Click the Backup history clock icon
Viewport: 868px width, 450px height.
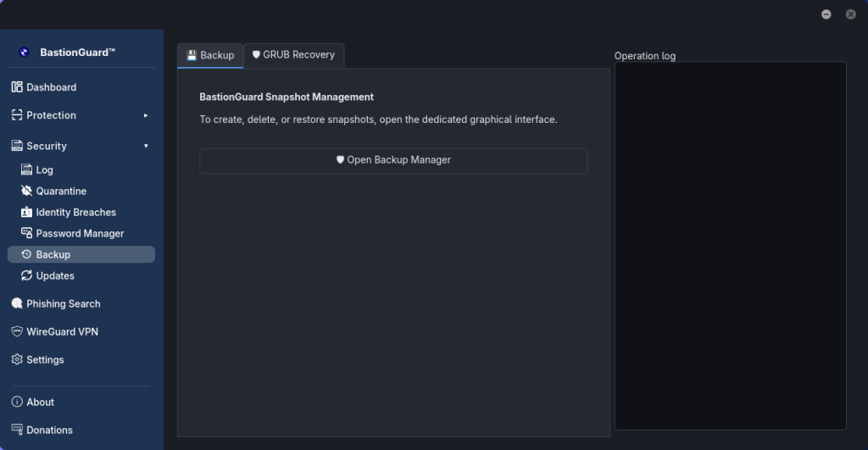click(x=26, y=254)
